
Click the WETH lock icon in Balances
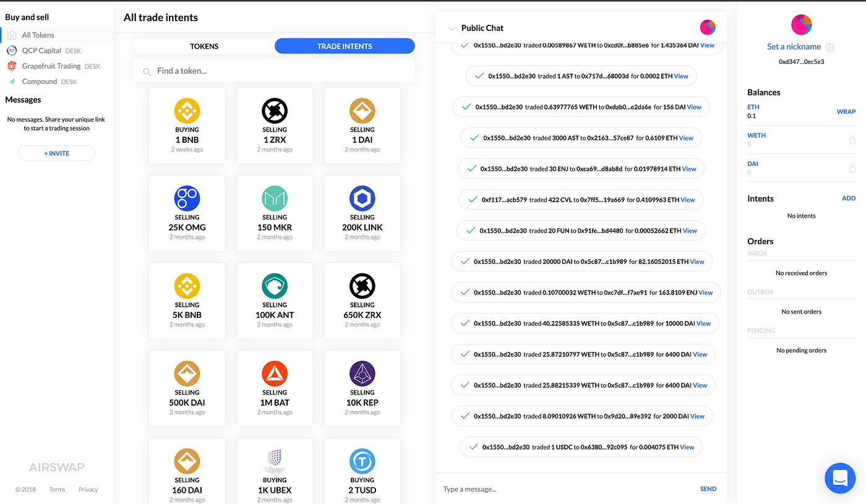coord(852,140)
